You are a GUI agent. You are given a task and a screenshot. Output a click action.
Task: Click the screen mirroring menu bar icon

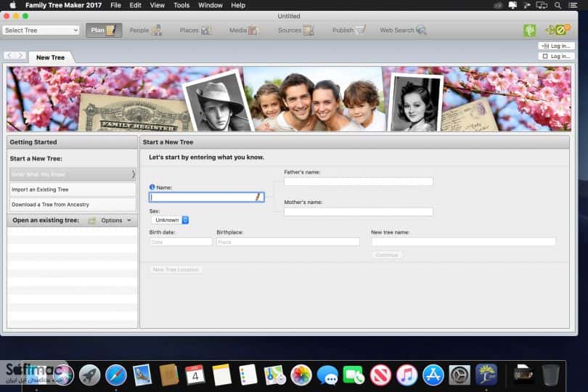[x=542, y=5]
